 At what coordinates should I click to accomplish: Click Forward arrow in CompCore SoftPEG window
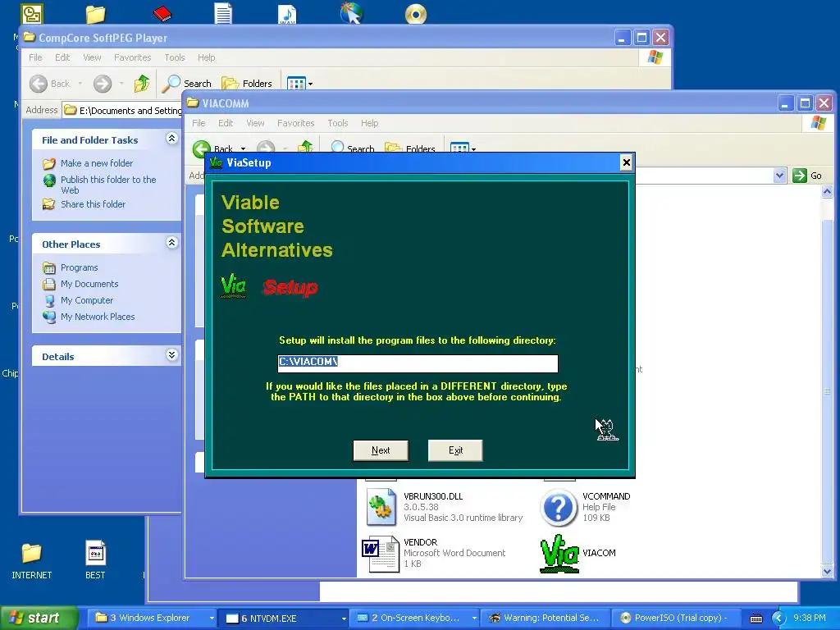click(103, 84)
